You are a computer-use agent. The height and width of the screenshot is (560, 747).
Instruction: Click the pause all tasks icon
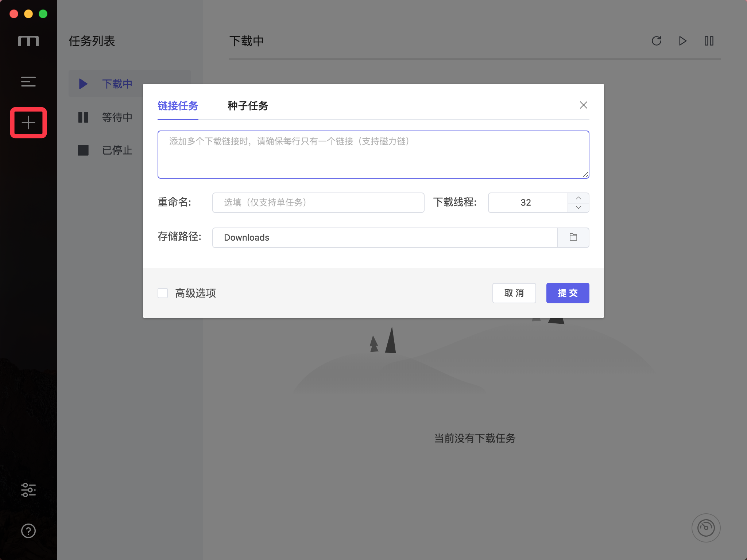pyautogui.click(x=709, y=41)
